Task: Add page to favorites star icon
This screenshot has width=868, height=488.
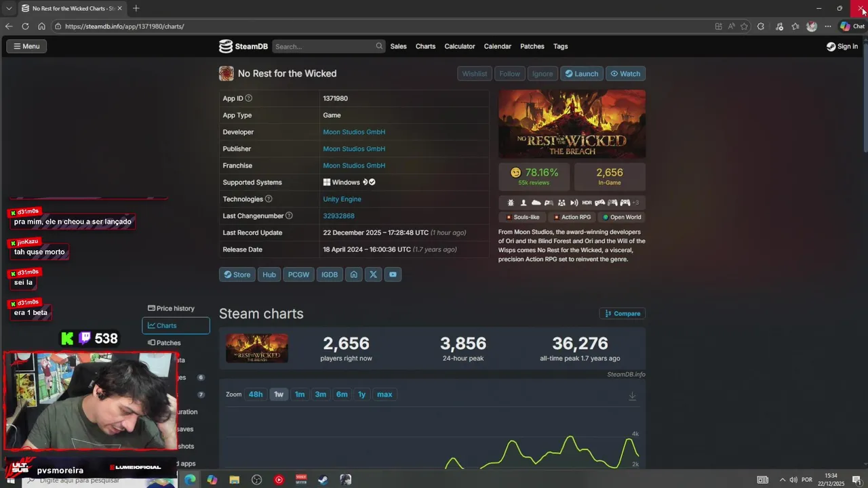Action: (744, 26)
